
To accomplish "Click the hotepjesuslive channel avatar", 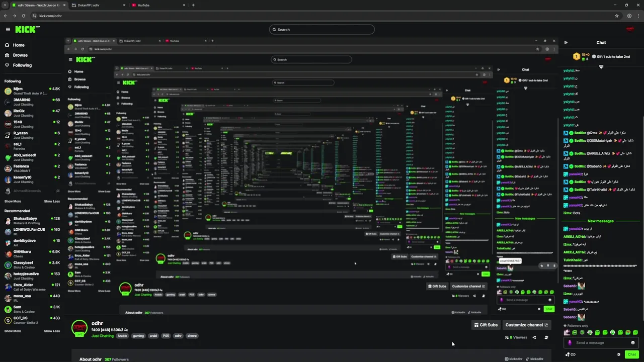I will [x=8, y=276].
